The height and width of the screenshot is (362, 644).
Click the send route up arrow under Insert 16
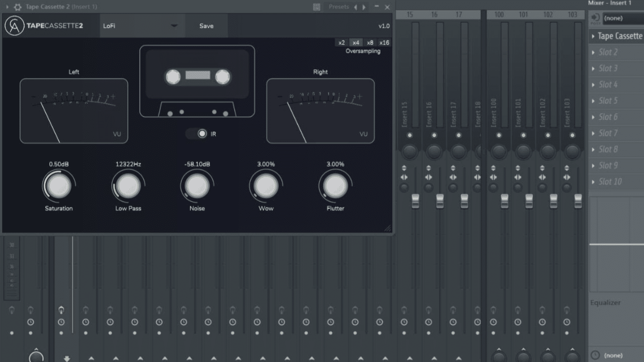[x=434, y=359]
